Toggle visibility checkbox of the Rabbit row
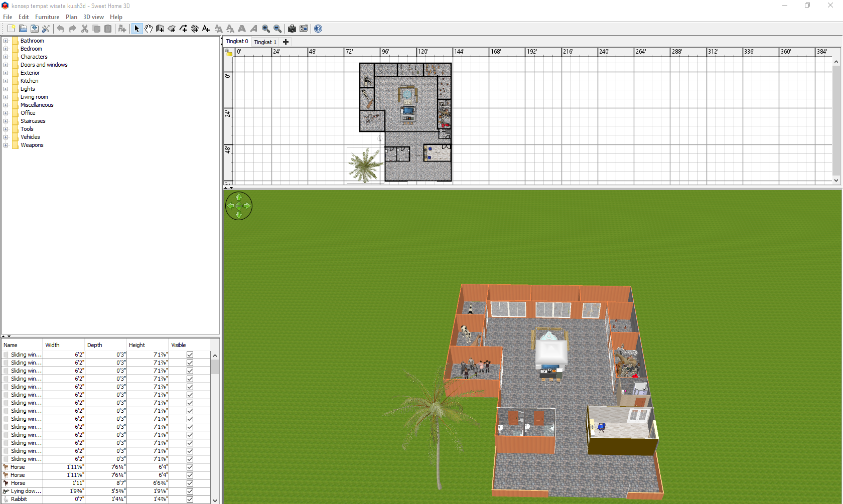 click(190, 499)
